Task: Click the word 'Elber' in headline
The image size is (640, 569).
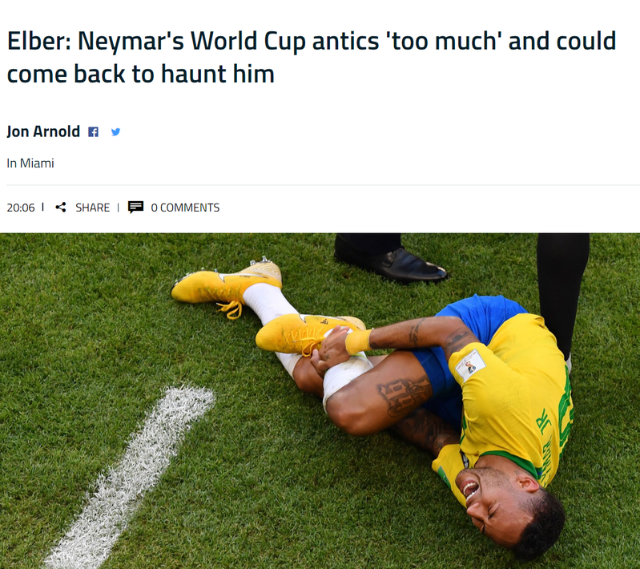Action: coord(36,41)
